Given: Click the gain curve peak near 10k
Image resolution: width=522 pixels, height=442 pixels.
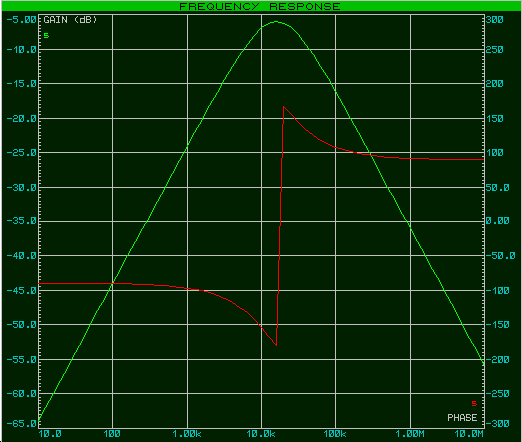Looking at the screenshot, I should coord(276,22).
